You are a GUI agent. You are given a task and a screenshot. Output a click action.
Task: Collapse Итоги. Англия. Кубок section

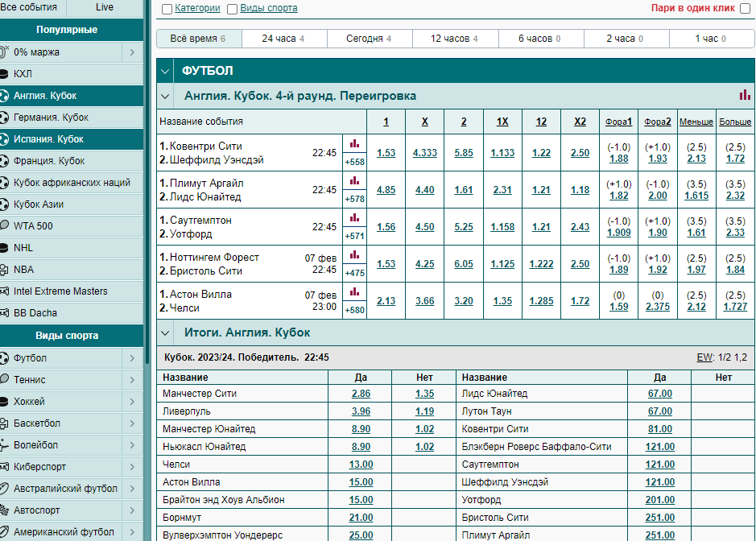pos(165,333)
